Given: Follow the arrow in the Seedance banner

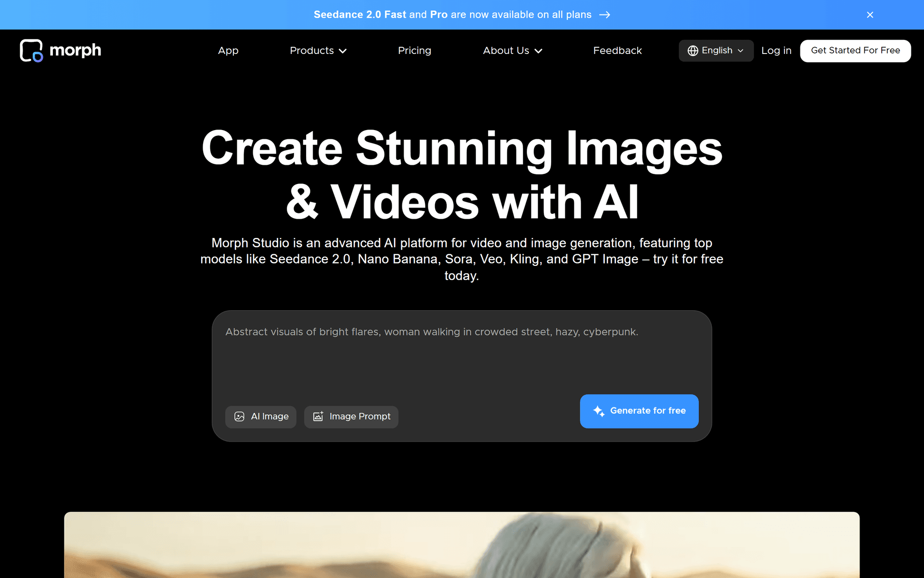Looking at the screenshot, I should coord(605,15).
